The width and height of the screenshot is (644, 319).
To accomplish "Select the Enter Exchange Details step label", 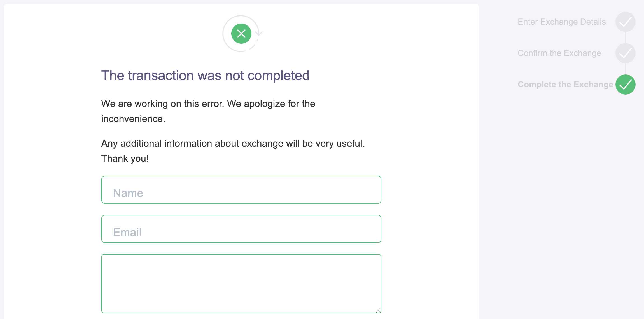I will (x=561, y=22).
